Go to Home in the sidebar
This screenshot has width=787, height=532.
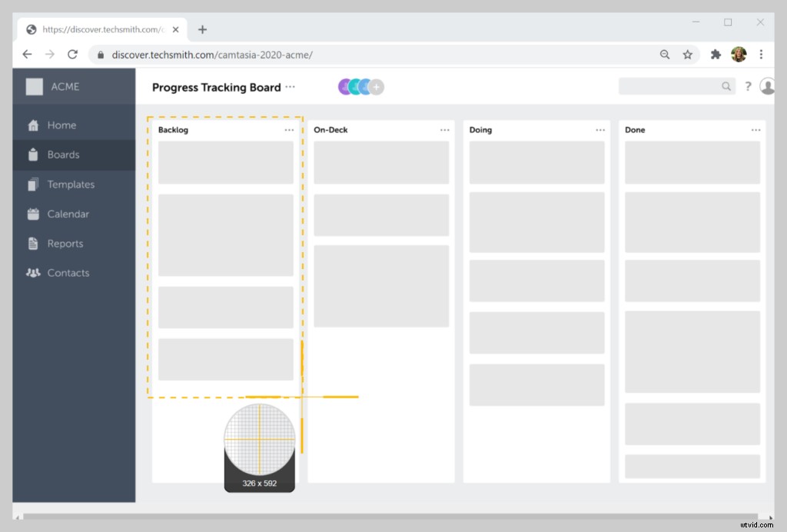[x=61, y=125]
